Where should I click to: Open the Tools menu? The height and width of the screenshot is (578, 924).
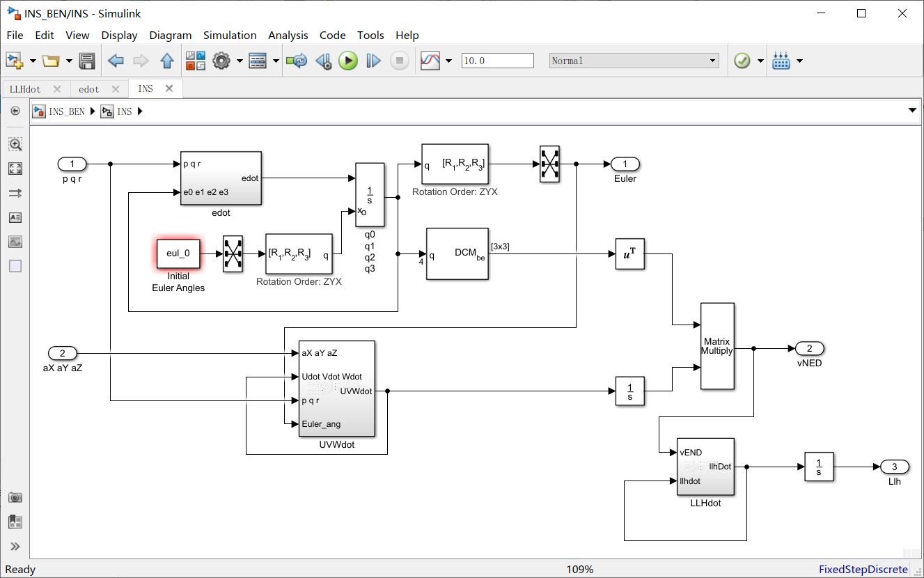(370, 35)
